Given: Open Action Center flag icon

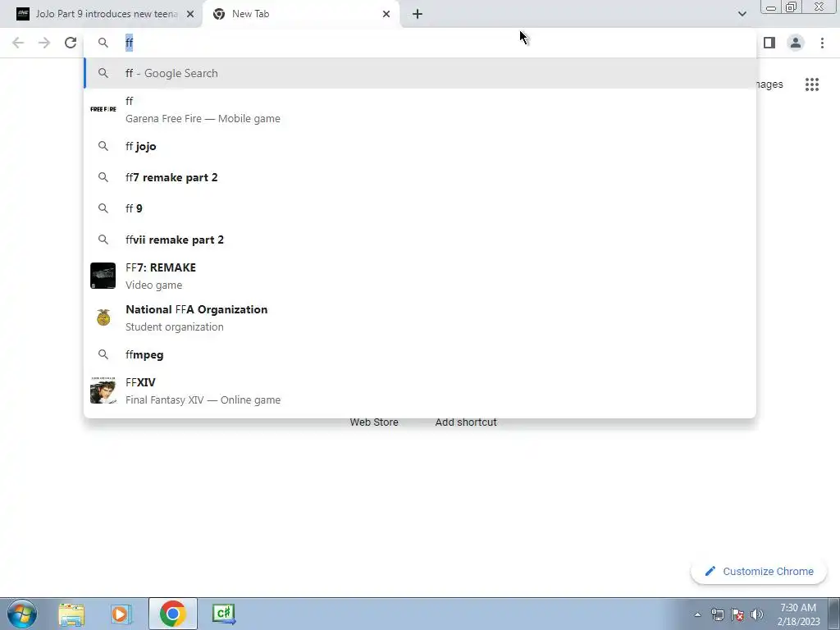Looking at the screenshot, I should (x=737, y=614).
